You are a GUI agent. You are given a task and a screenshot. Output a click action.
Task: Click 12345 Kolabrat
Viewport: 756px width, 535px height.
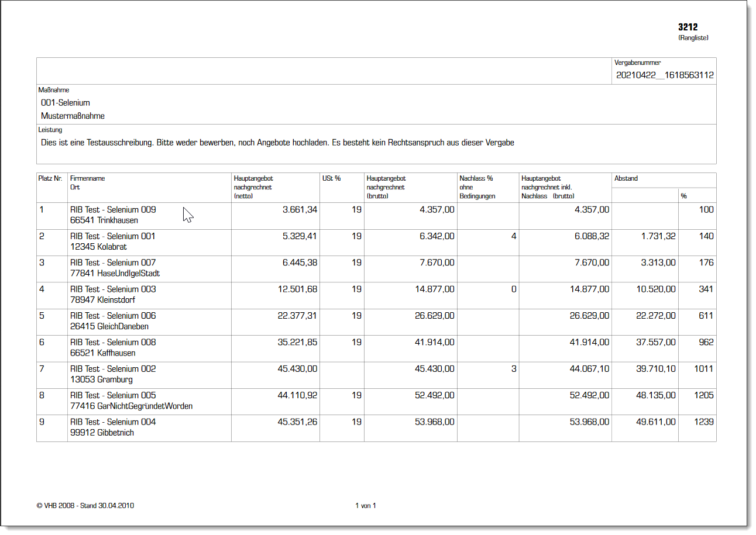[98, 247]
